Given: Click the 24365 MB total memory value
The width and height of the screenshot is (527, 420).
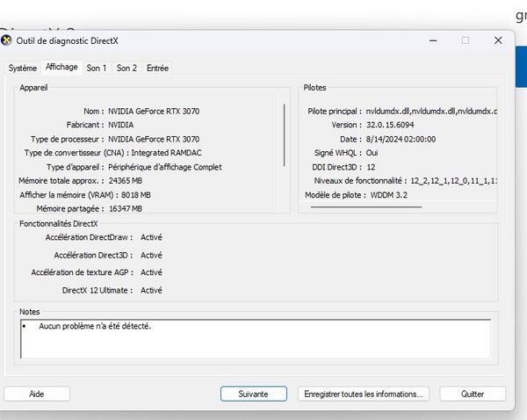Looking at the screenshot, I should (125, 181).
